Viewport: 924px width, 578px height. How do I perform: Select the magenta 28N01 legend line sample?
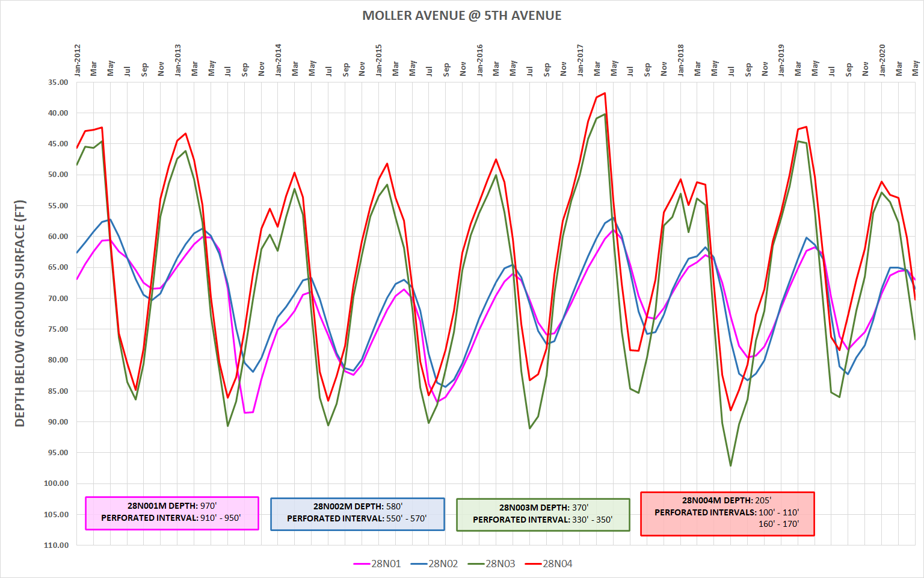[361, 564]
